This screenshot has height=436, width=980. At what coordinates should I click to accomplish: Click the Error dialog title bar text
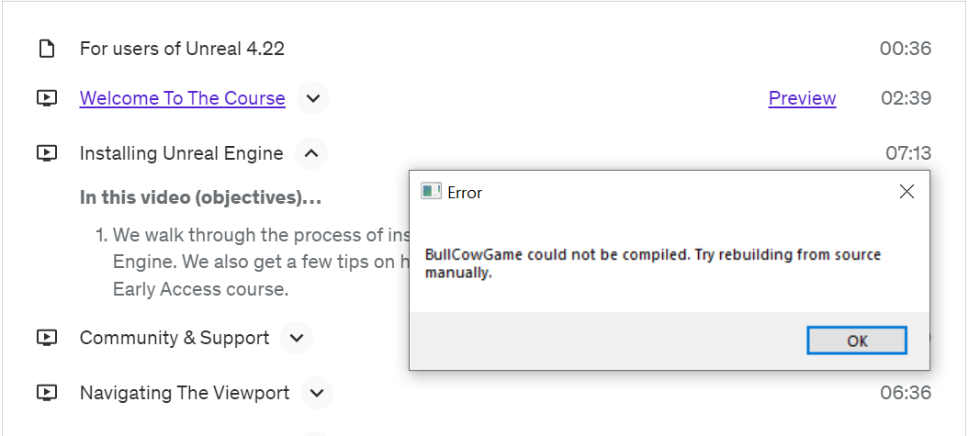click(x=465, y=193)
